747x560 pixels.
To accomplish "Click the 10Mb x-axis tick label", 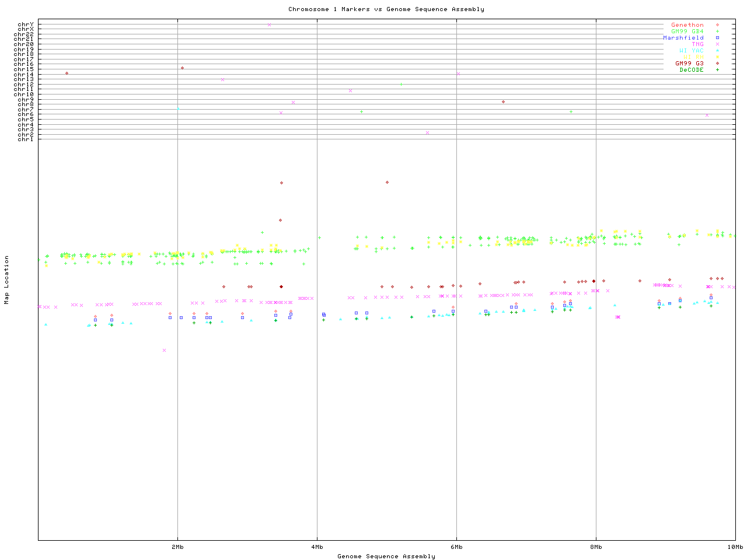I will tap(735, 547).
